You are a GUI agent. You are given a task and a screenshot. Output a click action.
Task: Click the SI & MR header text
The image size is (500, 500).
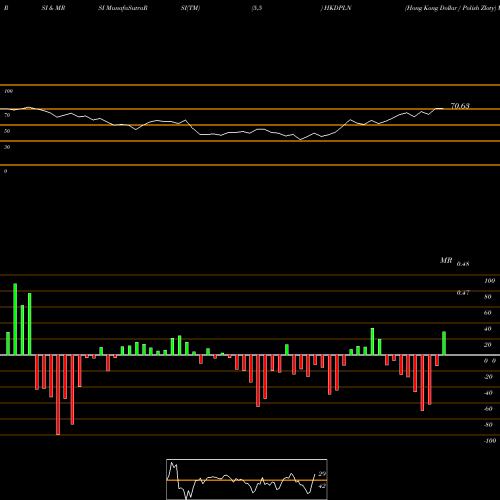tap(53, 8)
